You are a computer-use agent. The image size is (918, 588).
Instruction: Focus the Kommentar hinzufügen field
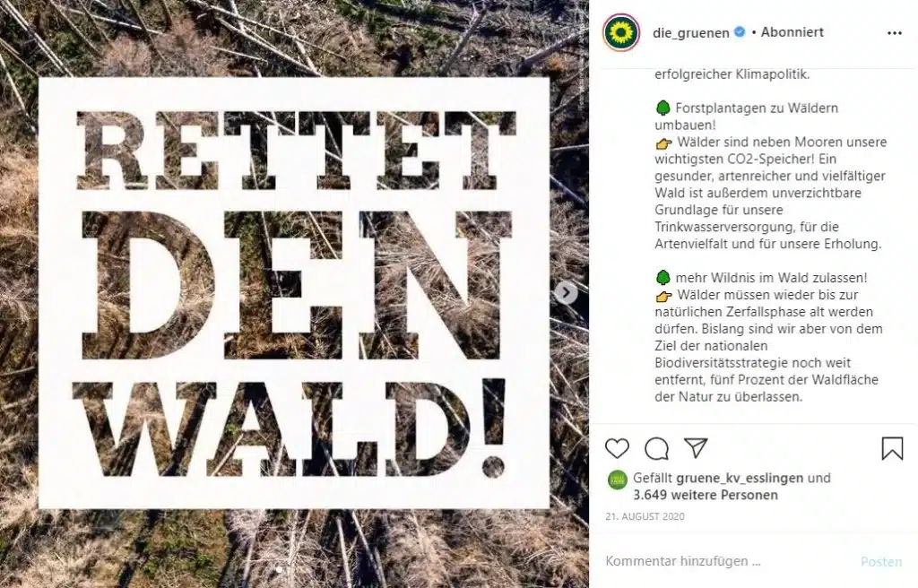pyautogui.click(x=726, y=561)
